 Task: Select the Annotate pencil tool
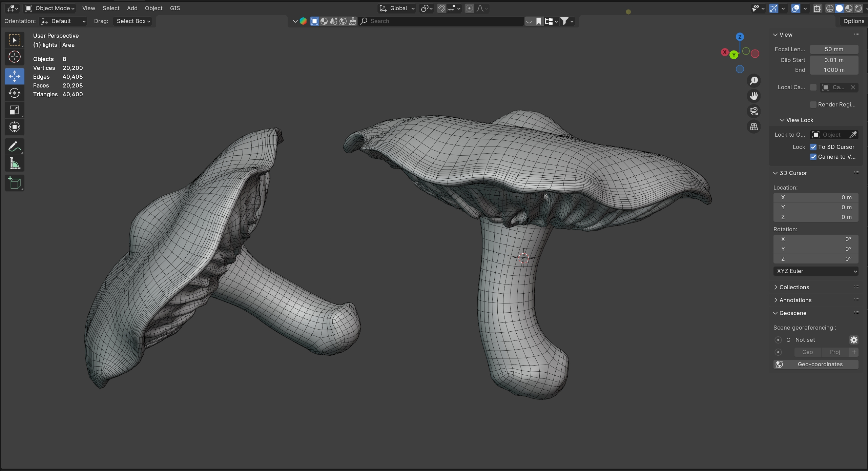point(14,147)
